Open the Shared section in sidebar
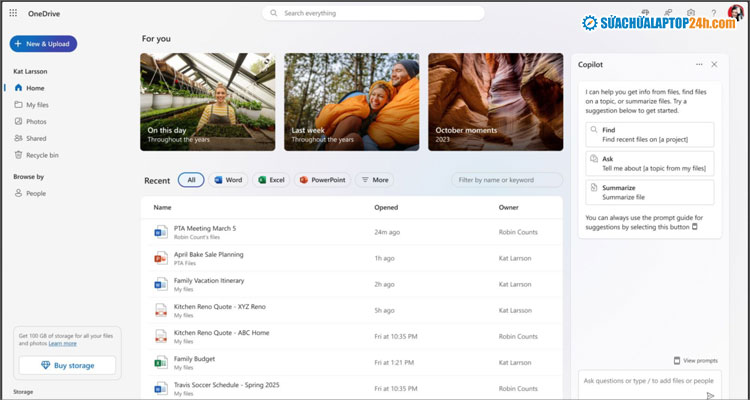 tap(31, 138)
